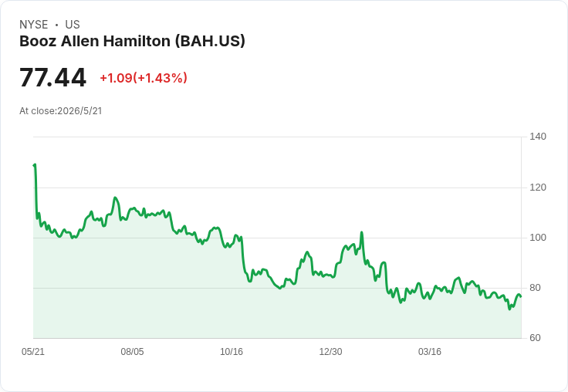The height and width of the screenshot is (392, 568).
Task: Click the Booz Allen Hamilton (BAH.US) title
Action: pos(132,41)
